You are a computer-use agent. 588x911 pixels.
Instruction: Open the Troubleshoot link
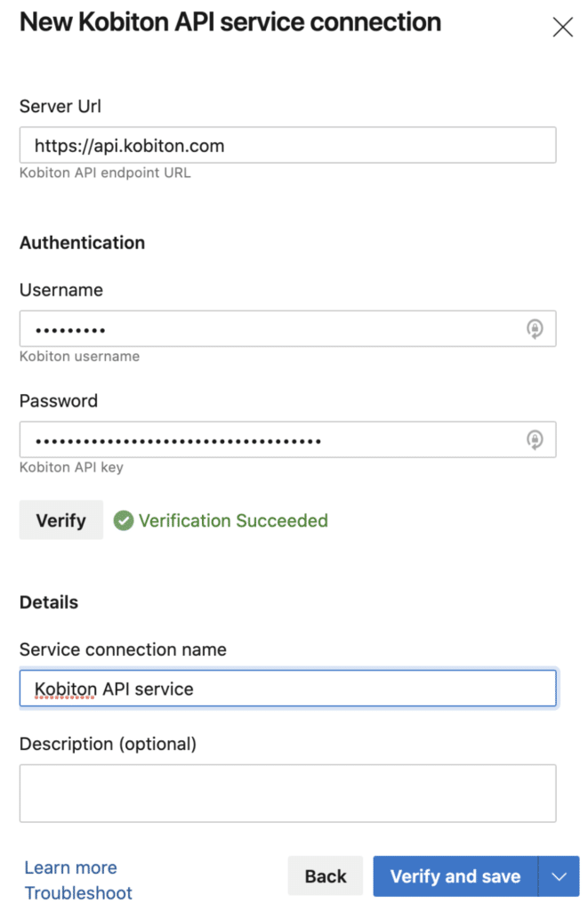tap(78, 893)
